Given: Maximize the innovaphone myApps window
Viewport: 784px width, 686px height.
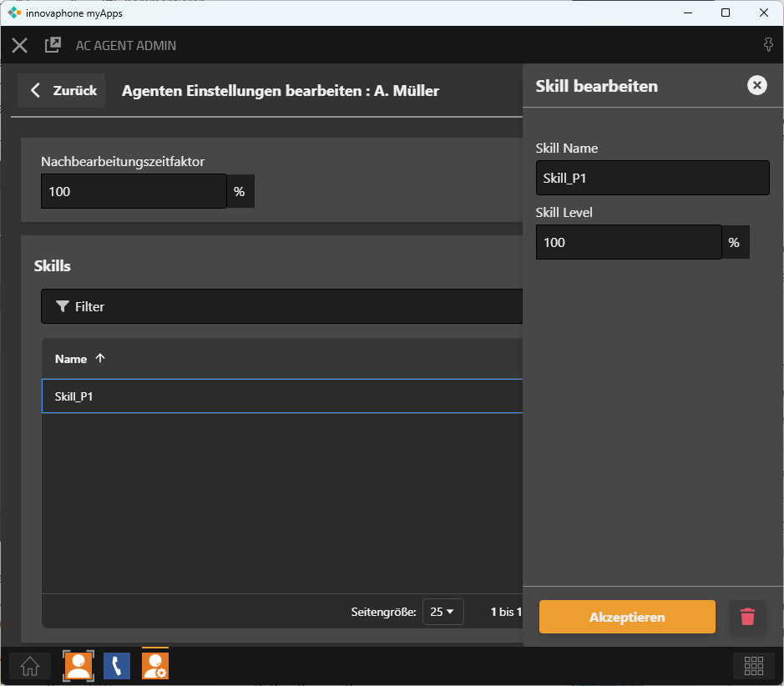Looking at the screenshot, I should click(726, 13).
